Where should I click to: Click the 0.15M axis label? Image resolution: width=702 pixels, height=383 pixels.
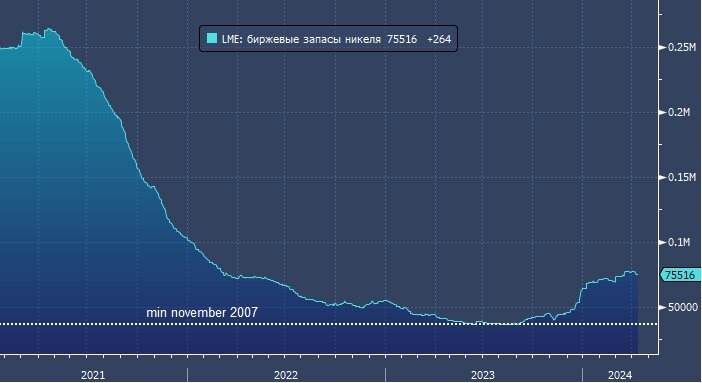point(682,177)
